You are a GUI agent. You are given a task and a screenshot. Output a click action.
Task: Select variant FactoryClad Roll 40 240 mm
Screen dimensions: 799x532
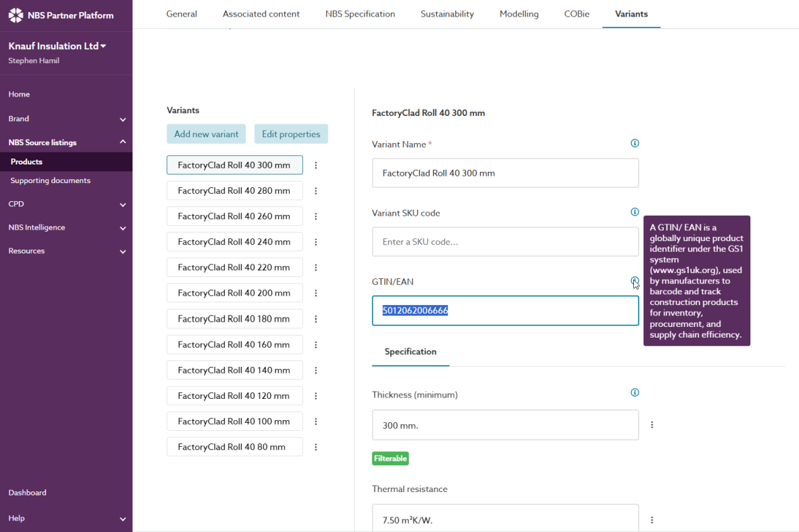(234, 242)
